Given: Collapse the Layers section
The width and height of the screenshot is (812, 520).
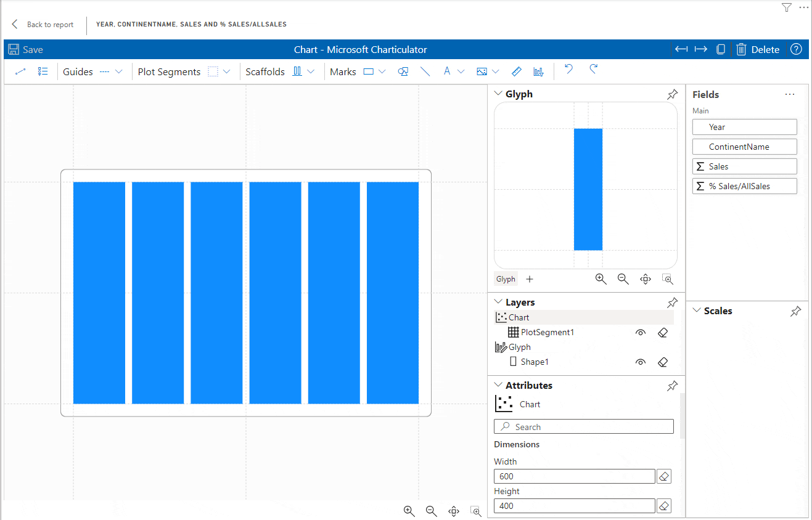Looking at the screenshot, I should [x=498, y=301].
